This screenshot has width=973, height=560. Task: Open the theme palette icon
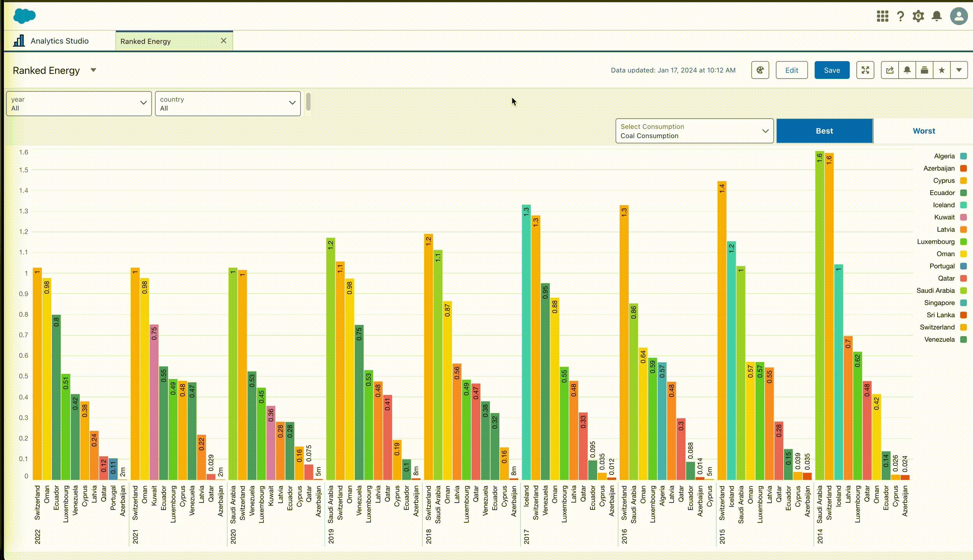(x=760, y=70)
